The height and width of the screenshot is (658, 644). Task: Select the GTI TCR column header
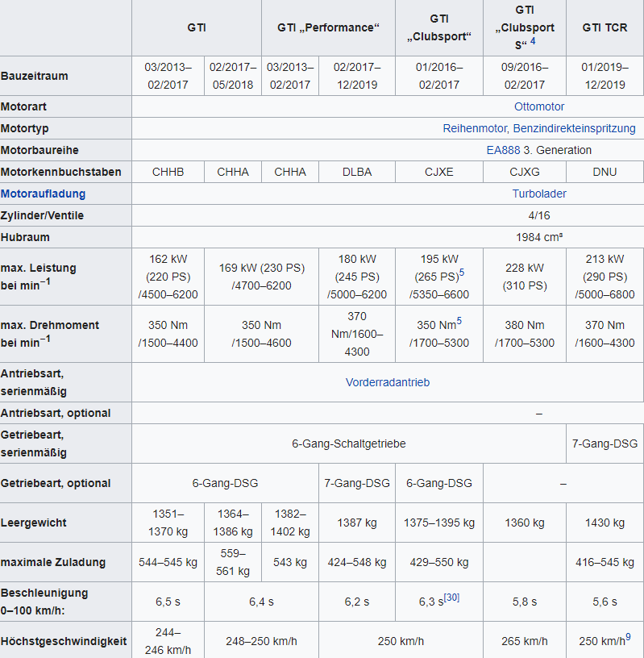coord(605,27)
